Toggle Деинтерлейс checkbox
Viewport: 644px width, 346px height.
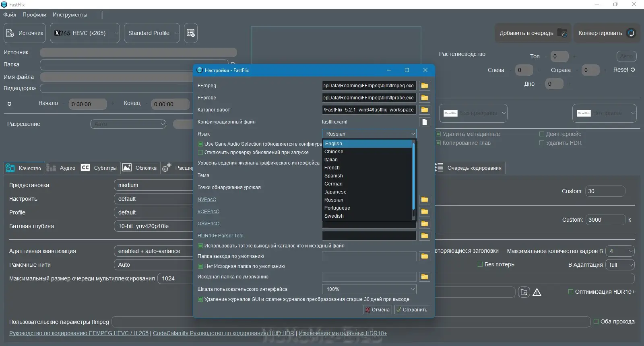tap(542, 134)
